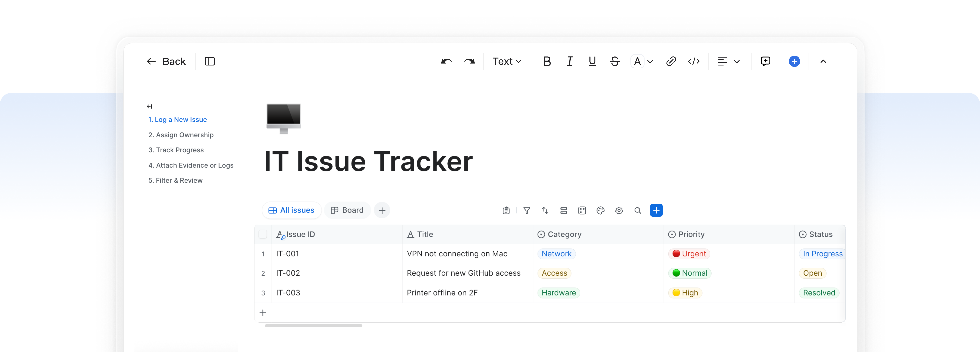Viewport: 980px width, 352px height.
Task: Toggle underline formatting
Action: point(592,61)
